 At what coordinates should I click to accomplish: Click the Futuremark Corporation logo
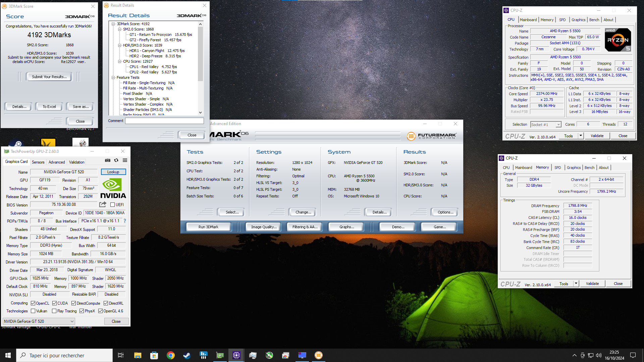432,136
